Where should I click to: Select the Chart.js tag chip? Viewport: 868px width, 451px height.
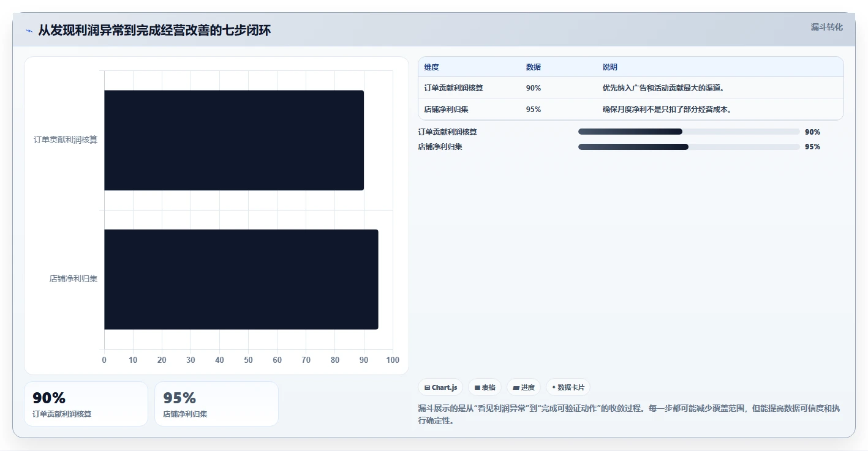click(440, 387)
